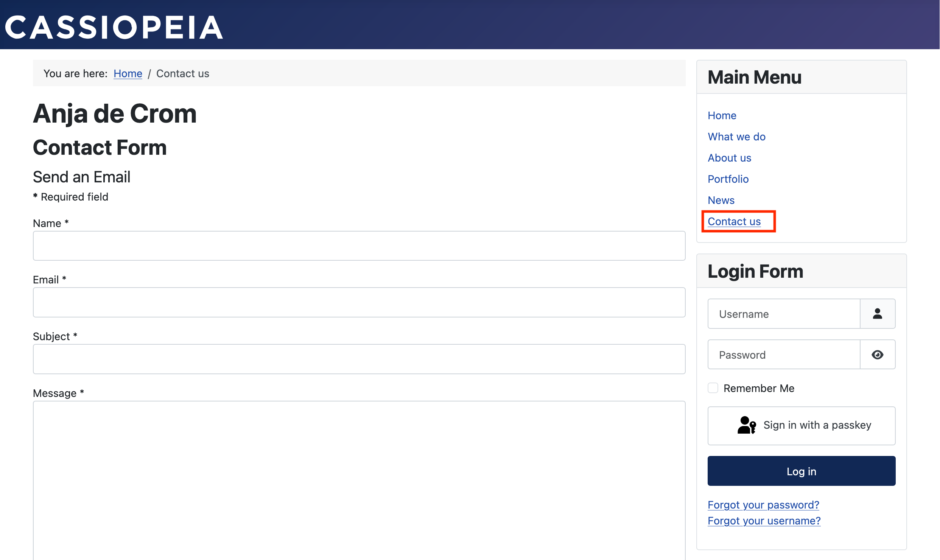Open the Portfolio menu item
Image resolution: width=940 pixels, height=560 pixels.
(x=728, y=179)
